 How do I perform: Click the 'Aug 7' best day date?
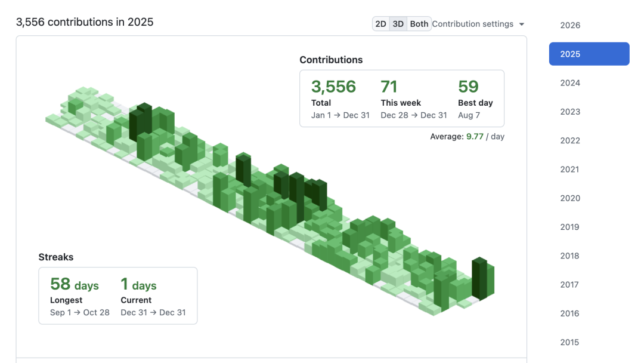pyautogui.click(x=469, y=115)
